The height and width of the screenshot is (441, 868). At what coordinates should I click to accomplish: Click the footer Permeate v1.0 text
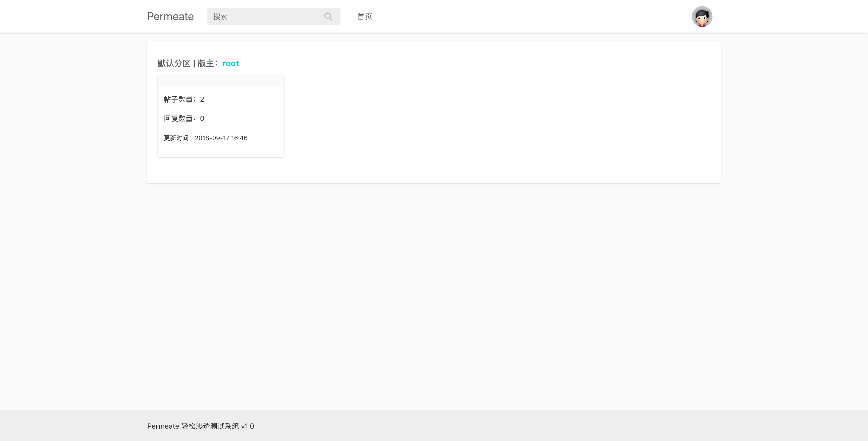click(163, 426)
